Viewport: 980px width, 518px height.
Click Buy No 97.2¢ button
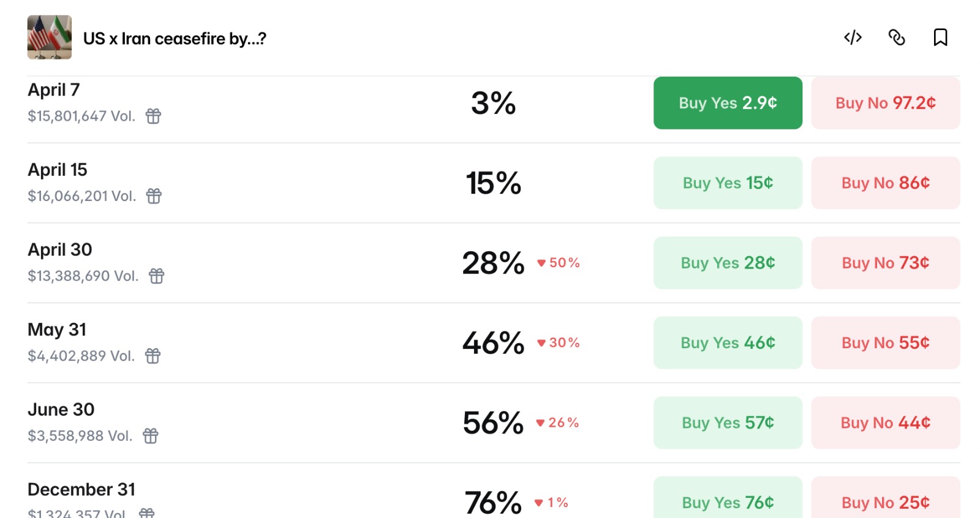coord(885,103)
